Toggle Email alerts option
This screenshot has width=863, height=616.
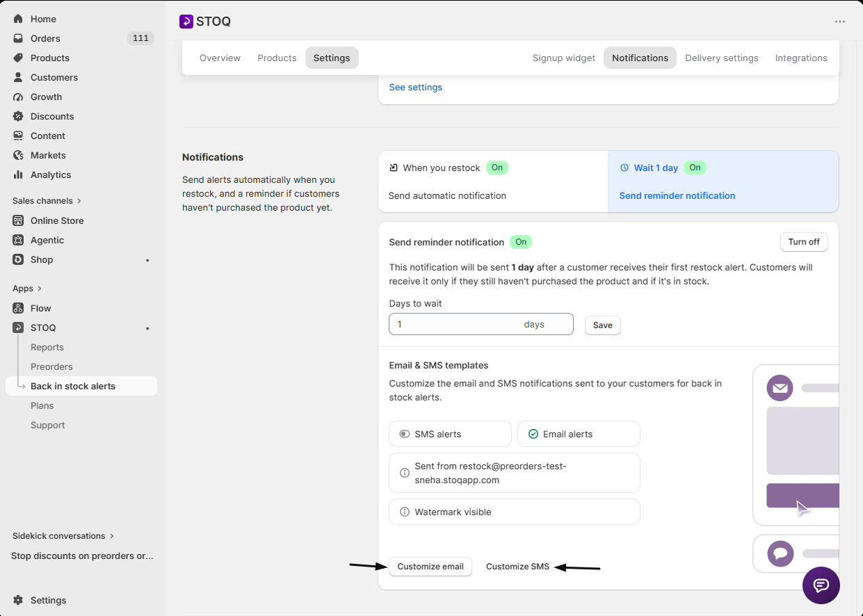coord(579,434)
